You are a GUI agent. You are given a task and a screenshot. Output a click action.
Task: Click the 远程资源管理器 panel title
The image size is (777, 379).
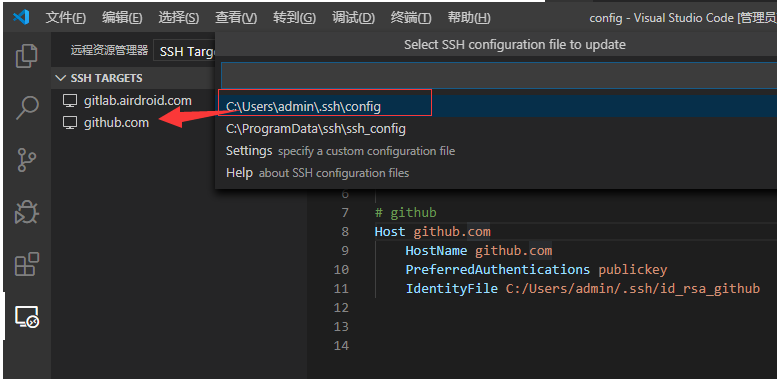(109, 50)
